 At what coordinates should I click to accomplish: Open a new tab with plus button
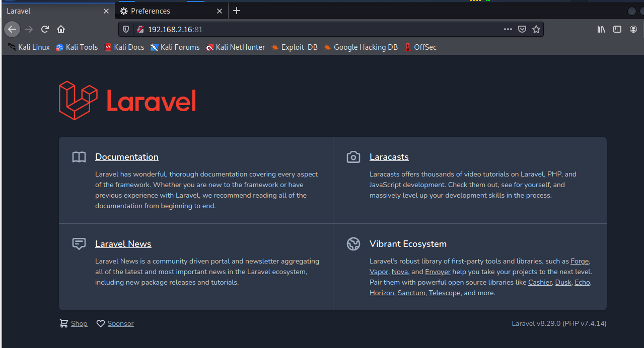[x=237, y=11]
